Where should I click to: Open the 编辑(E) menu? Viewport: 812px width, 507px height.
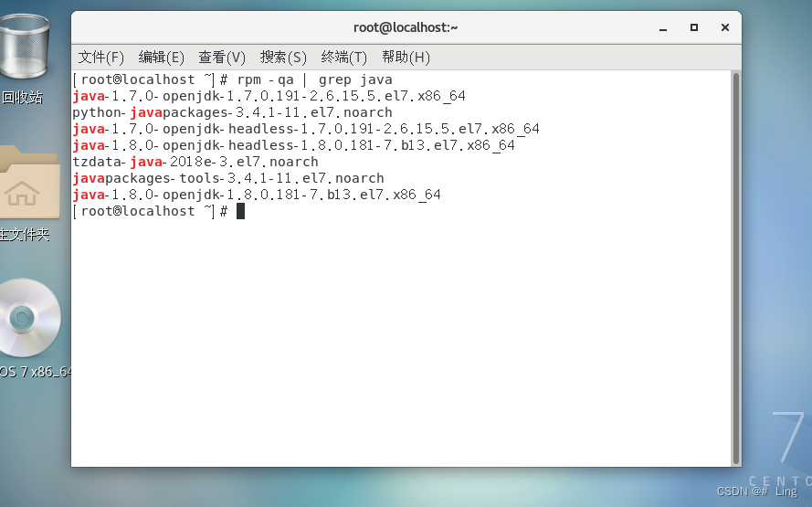(161, 57)
